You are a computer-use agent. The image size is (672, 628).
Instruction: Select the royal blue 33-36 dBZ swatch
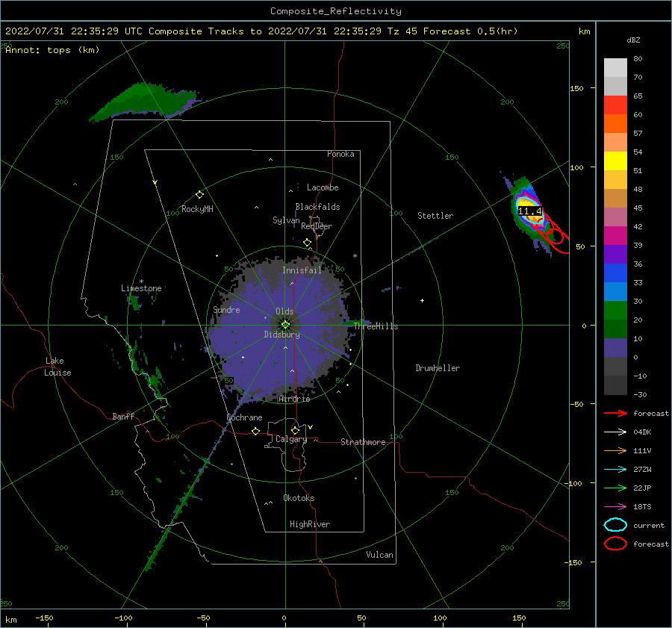[615, 273]
